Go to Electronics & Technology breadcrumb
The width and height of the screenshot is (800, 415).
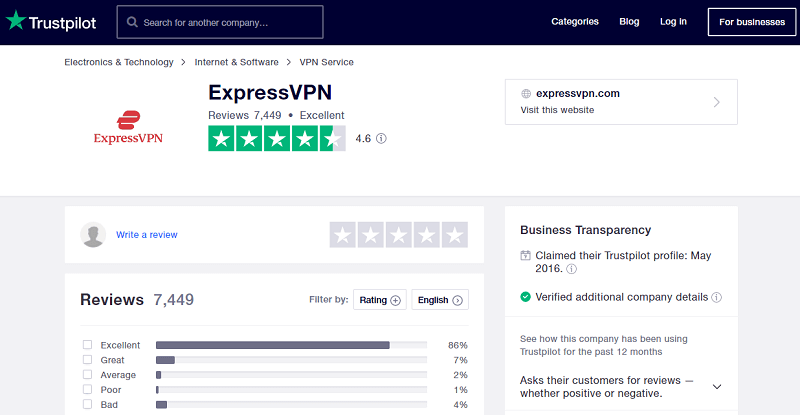[119, 62]
